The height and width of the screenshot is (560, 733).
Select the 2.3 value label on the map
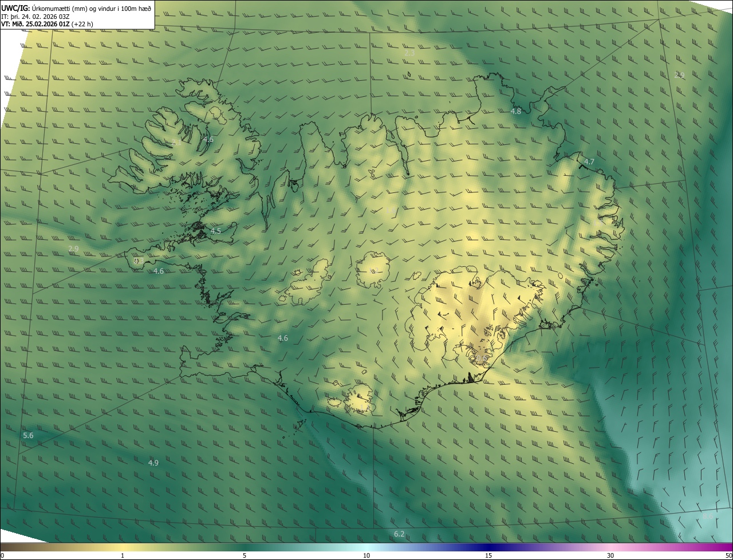click(x=409, y=53)
